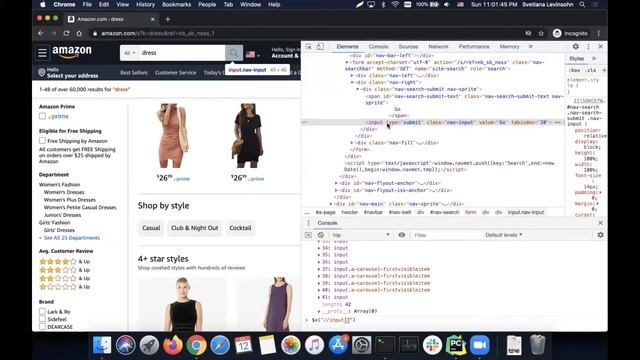The image size is (640, 360).
Task: Switch to the Network DevTools tab
Action: click(x=438, y=47)
